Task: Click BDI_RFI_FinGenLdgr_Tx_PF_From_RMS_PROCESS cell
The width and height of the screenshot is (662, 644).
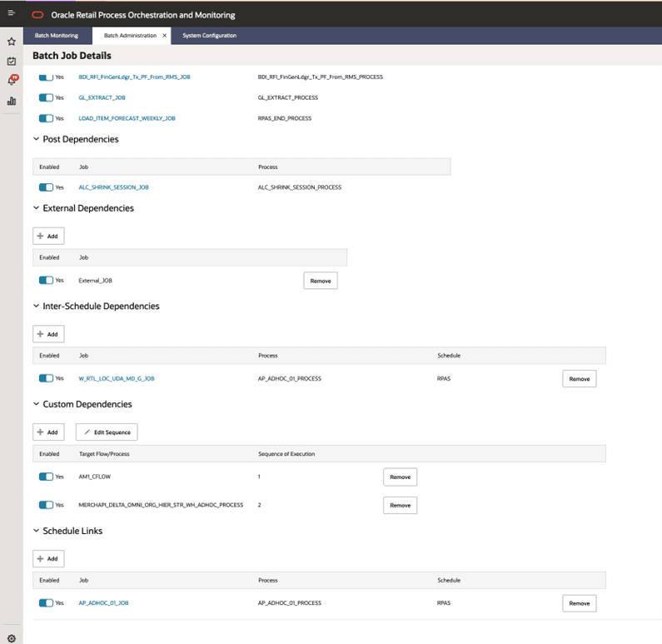Action: (x=321, y=77)
